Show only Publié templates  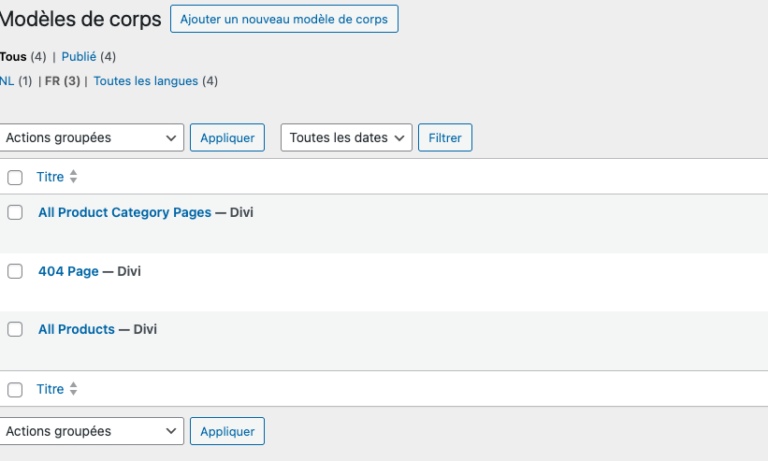pos(79,57)
